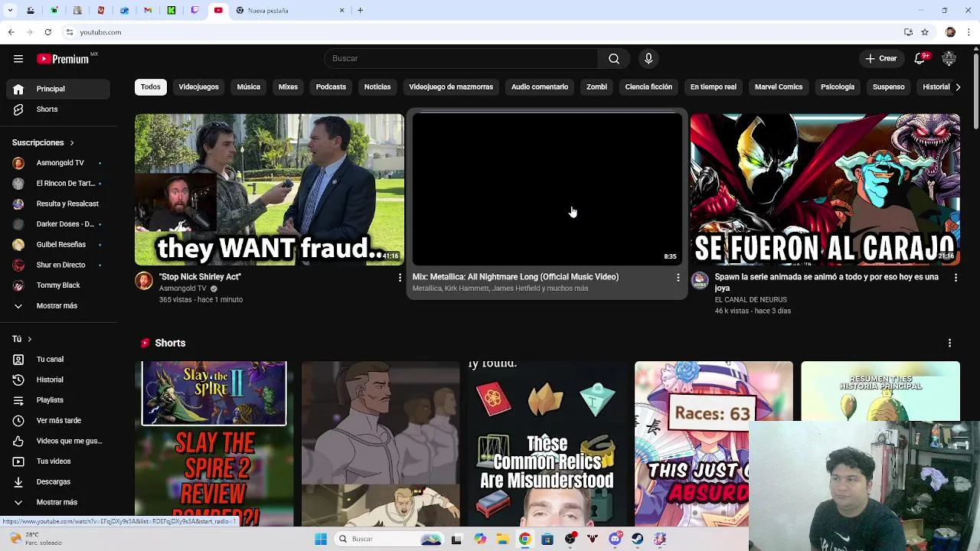Viewport: 980px width, 551px height.
Task: Open Chrome's three-dot menu
Action: point(969,32)
